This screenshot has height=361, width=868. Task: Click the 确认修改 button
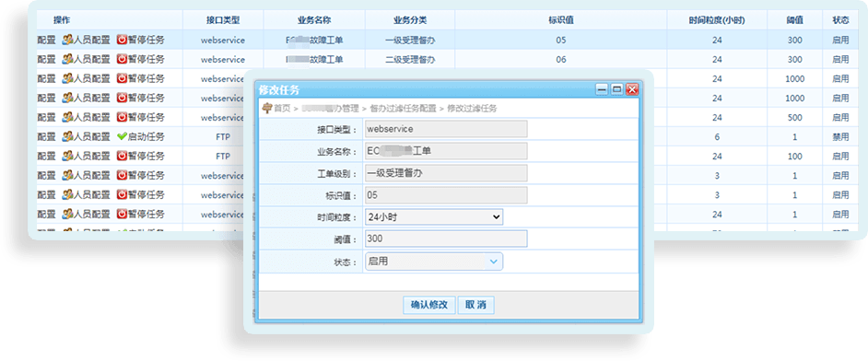coord(429,305)
